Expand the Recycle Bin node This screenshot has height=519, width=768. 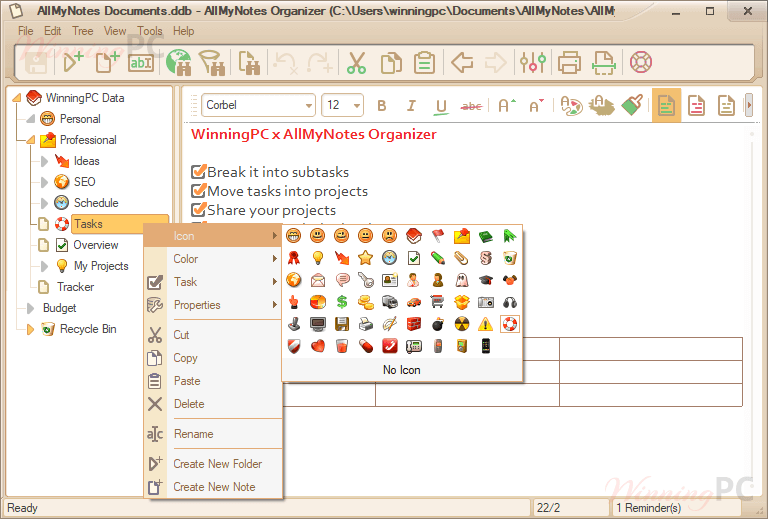30,330
